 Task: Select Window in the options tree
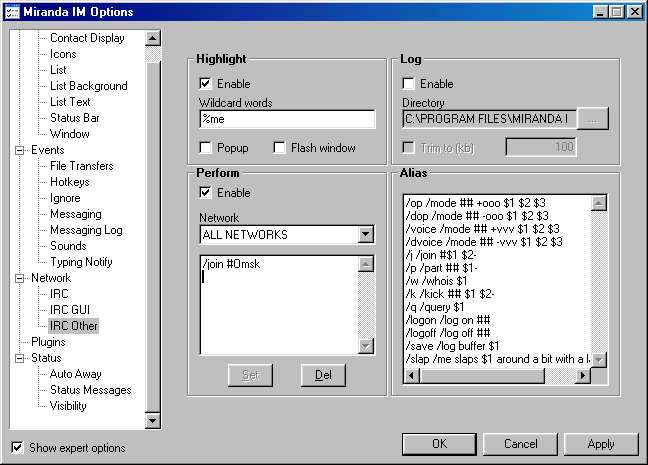(70, 134)
